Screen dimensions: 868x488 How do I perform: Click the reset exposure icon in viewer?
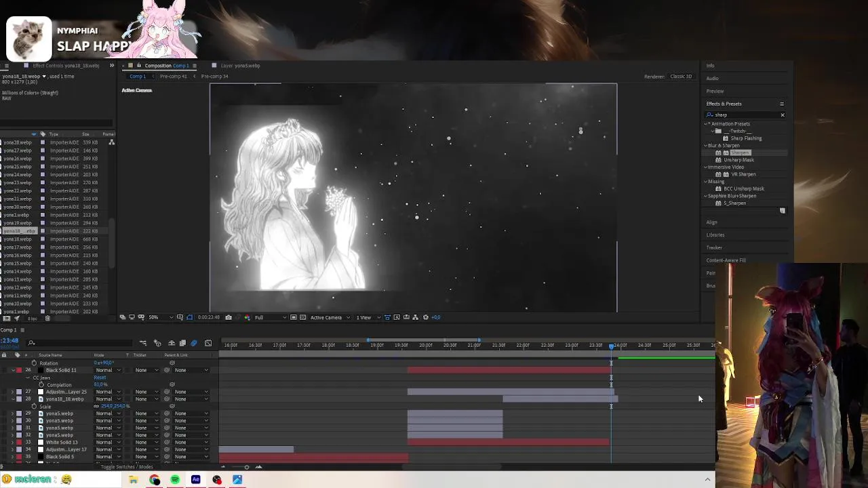426,317
